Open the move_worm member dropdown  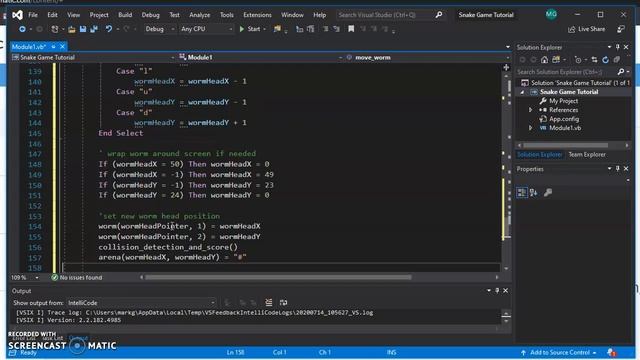point(428,58)
